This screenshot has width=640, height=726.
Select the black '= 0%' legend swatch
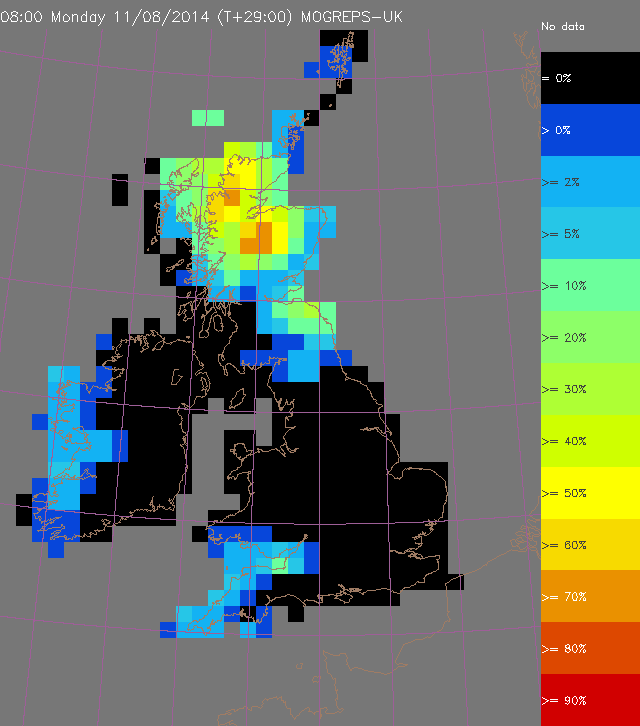click(590, 78)
